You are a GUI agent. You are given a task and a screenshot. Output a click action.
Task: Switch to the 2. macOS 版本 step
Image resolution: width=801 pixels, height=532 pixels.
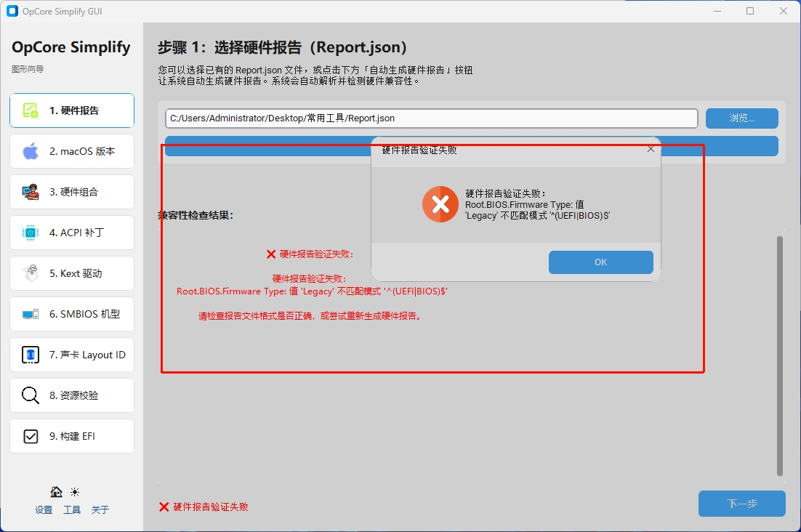[80, 150]
